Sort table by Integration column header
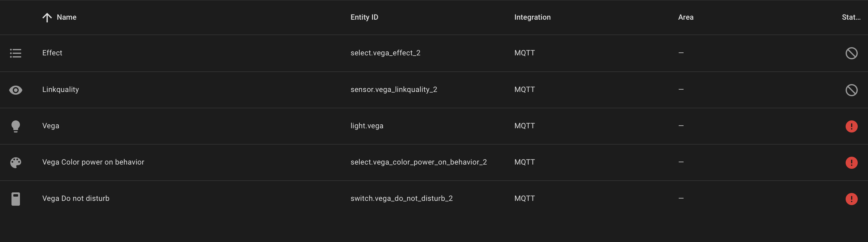This screenshot has width=868, height=242. point(532,17)
